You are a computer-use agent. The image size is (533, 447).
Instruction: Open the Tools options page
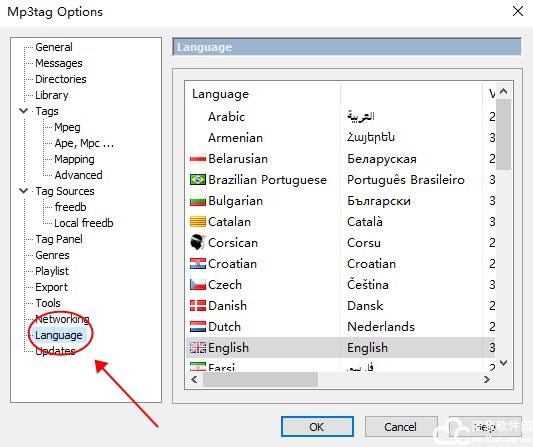tap(48, 303)
